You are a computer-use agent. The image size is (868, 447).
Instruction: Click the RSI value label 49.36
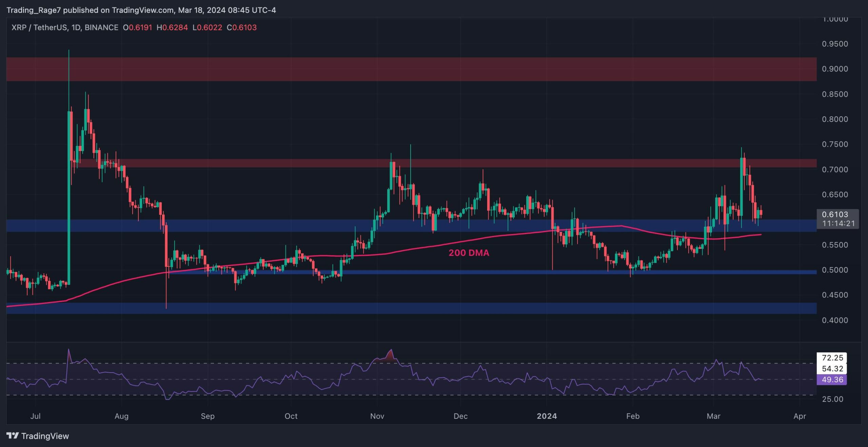pos(832,379)
